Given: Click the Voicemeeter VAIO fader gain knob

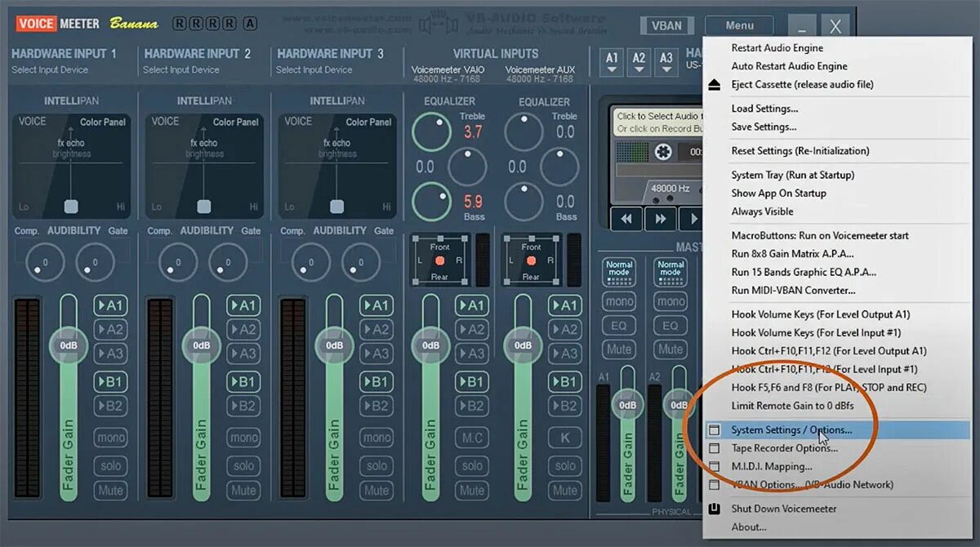Looking at the screenshot, I should pyautogui.click(x=430, y=345).
